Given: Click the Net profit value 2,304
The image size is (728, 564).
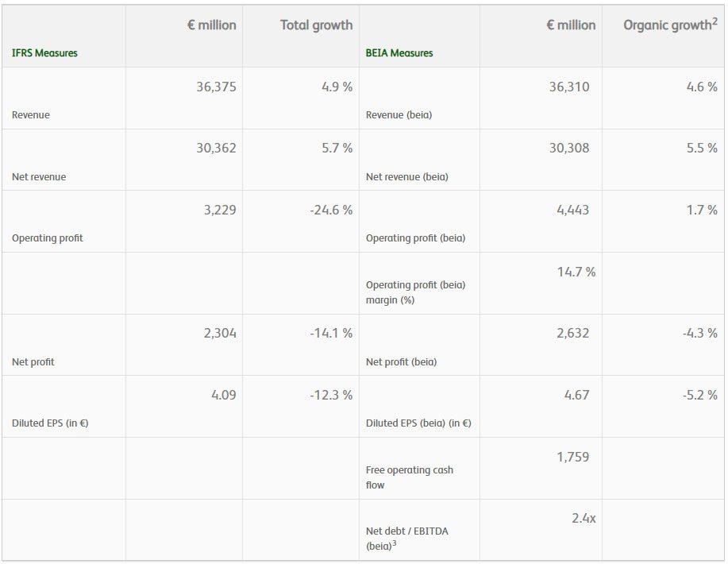Looking at the screenshot, I should (x=220, y=333).
